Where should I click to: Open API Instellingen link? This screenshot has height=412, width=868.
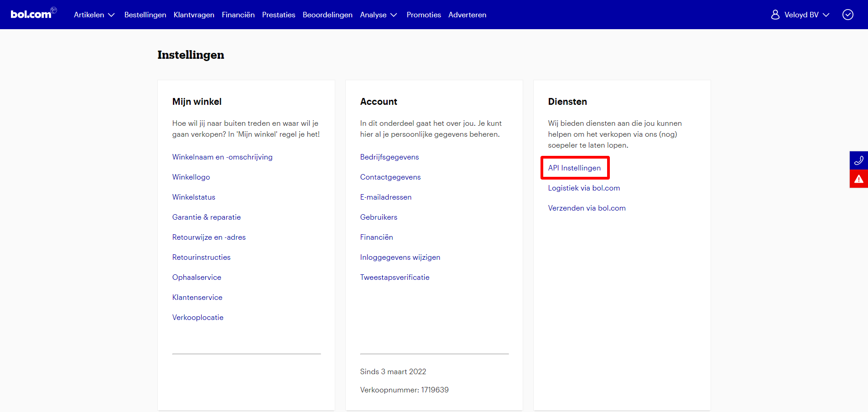click(x=574, y=168)
